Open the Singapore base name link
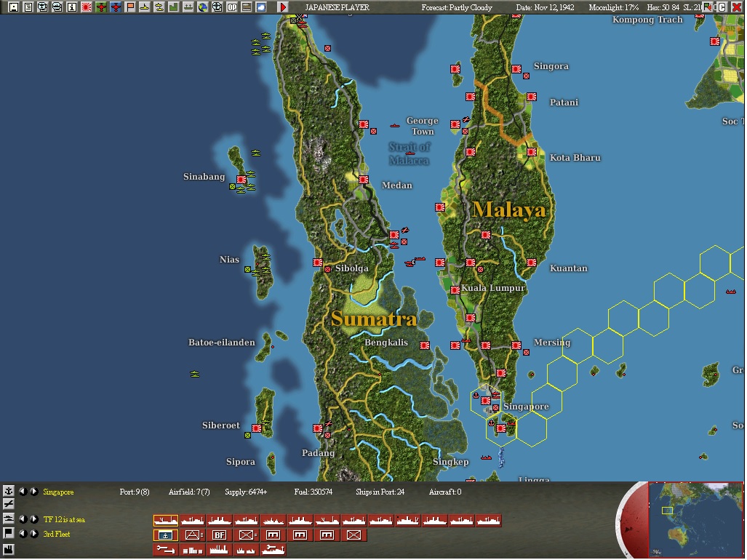The width and height of the screenshot is (747, 560). 58,492
